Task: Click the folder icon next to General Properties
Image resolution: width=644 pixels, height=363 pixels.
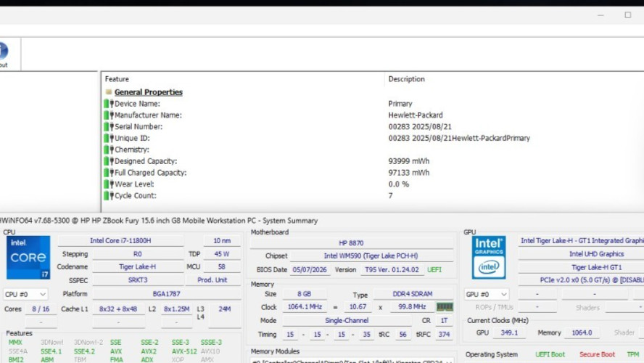Action: click(x=109, y=92)
